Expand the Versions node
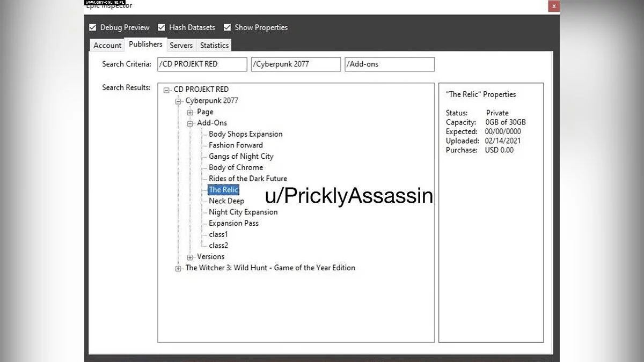This screenshot has height=362, width=644. (x=190, y=257)
